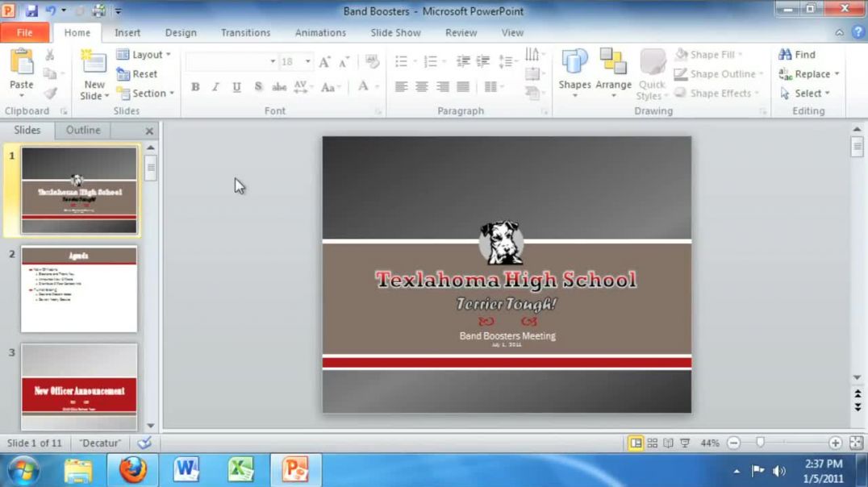This screenshot has height=487, width=868.
Task: Click the zoom in plus button
Action: point(835,443)
